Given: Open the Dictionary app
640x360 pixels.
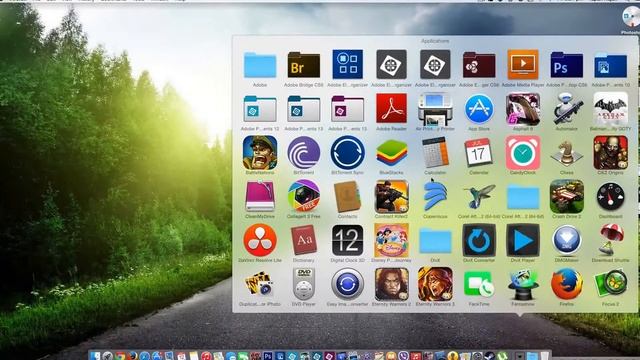Looking at the screenshot, I should point(304,240).
